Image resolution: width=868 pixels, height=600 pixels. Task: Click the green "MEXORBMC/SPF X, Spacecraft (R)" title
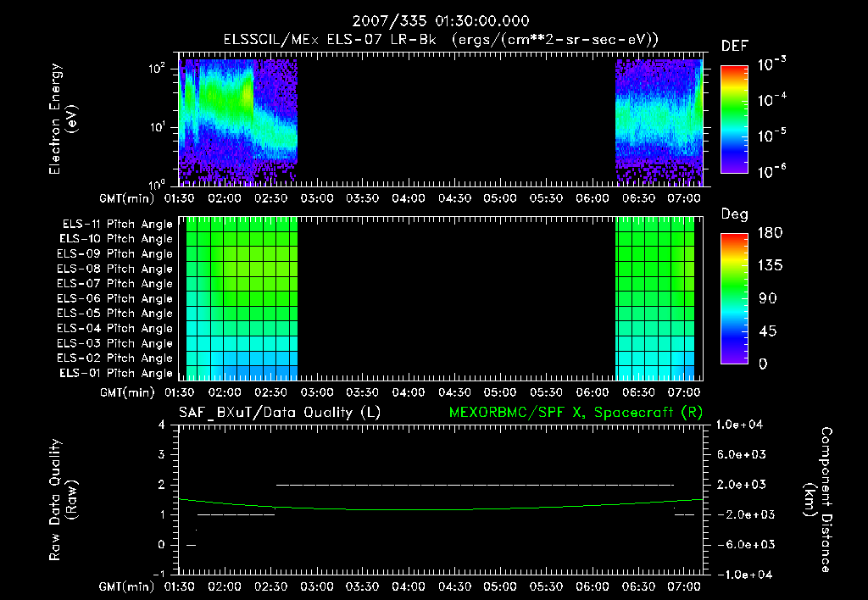tap(576, 413)
